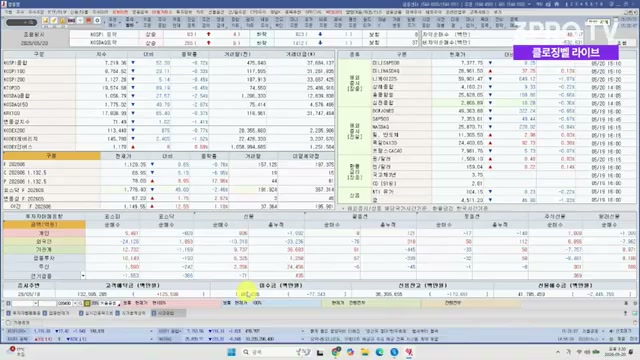This screenshot has height=360, width=640.
Task: Click the magnifier stock search icon
Action: [80, 303]
